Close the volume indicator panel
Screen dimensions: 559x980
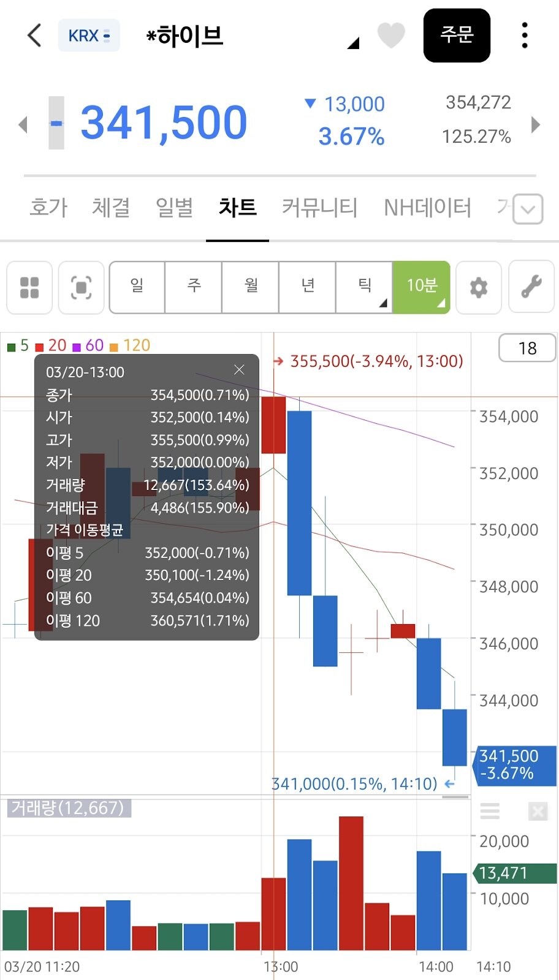pyautogui.click(x=538, y=812)
